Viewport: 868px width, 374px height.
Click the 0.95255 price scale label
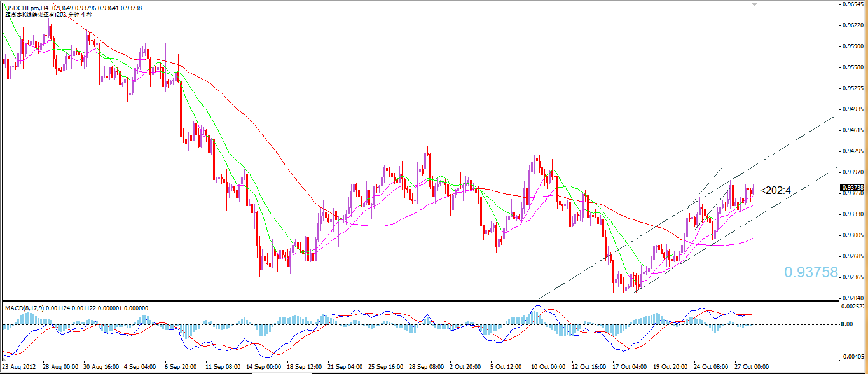[x=852, y=88]
